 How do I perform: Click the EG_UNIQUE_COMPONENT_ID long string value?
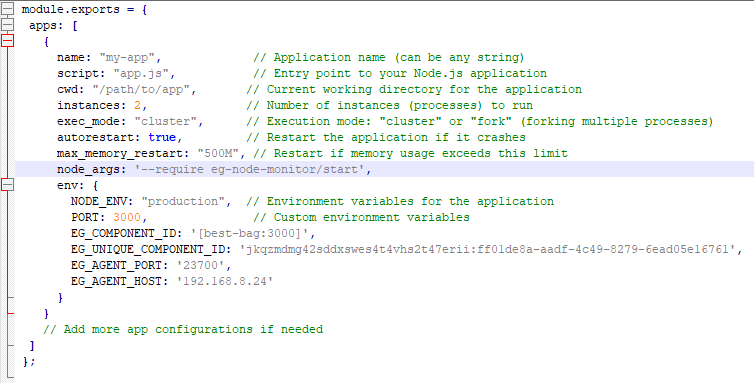coord(488,249)
